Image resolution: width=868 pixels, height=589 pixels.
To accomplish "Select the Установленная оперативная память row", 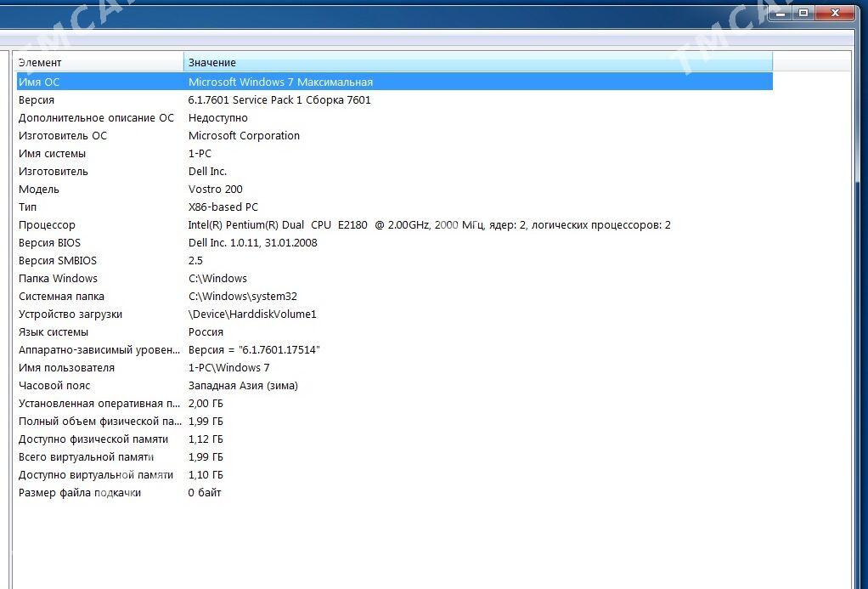I will tap(395, 404).
